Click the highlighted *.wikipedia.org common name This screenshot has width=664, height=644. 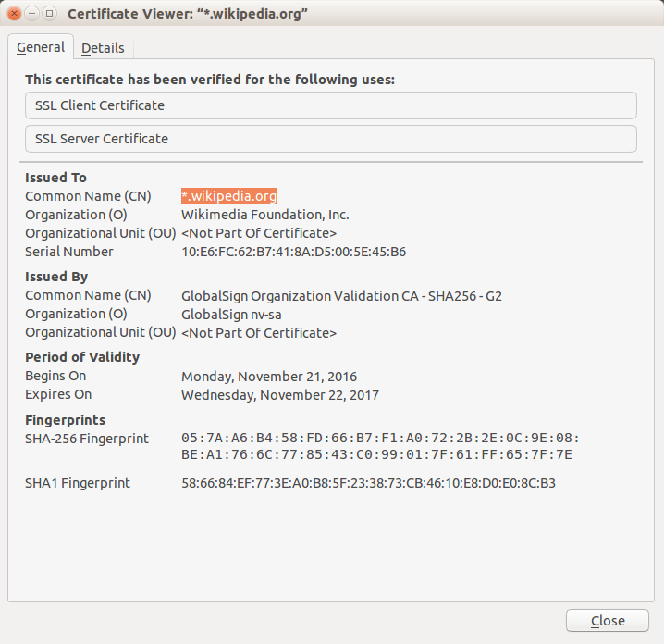click(228, 196)
